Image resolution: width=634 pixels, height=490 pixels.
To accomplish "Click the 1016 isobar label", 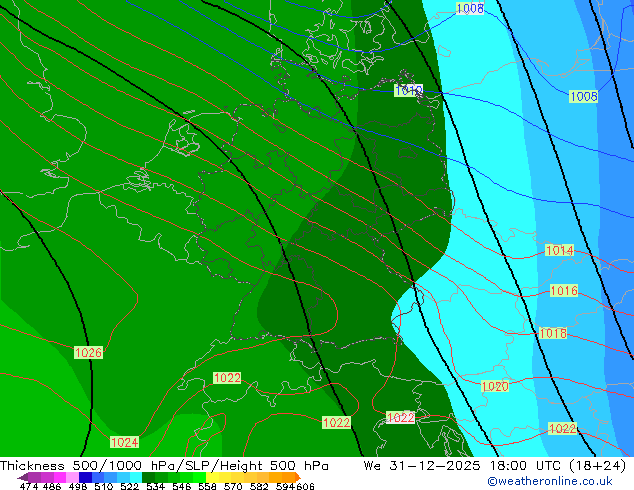I will point(564,290).
